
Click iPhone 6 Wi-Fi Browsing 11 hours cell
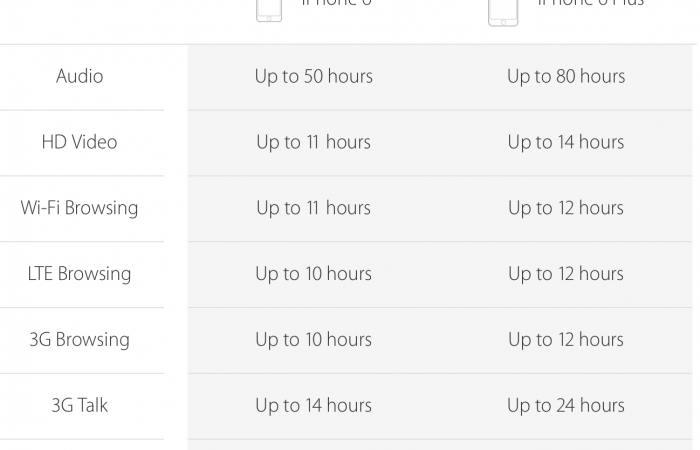coord(314,208)
